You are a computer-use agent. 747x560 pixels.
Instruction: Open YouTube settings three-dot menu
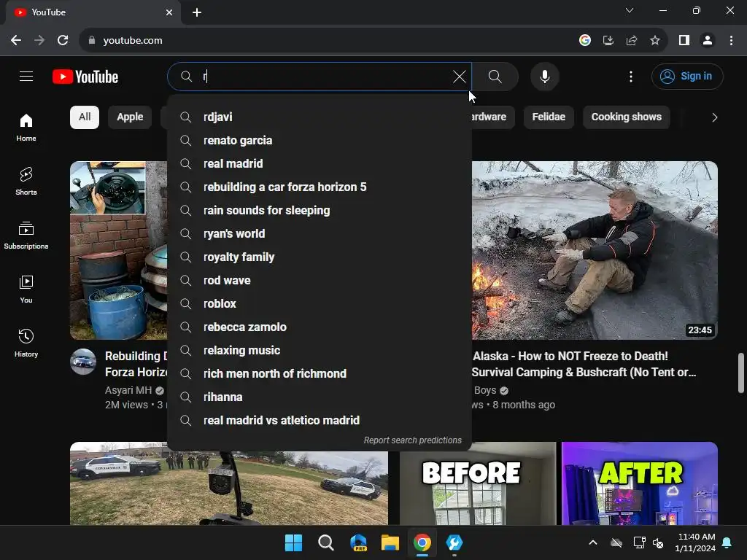pos(631,77)
